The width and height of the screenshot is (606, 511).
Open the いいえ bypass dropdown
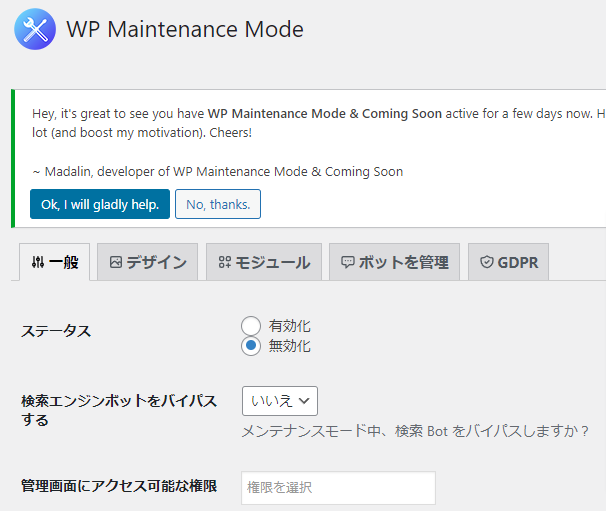tap(279, 401)
